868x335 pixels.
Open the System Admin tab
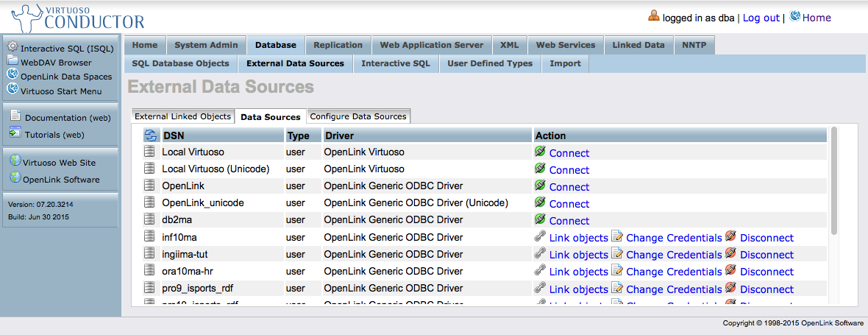pyautogui.click(x=206, y=45)
